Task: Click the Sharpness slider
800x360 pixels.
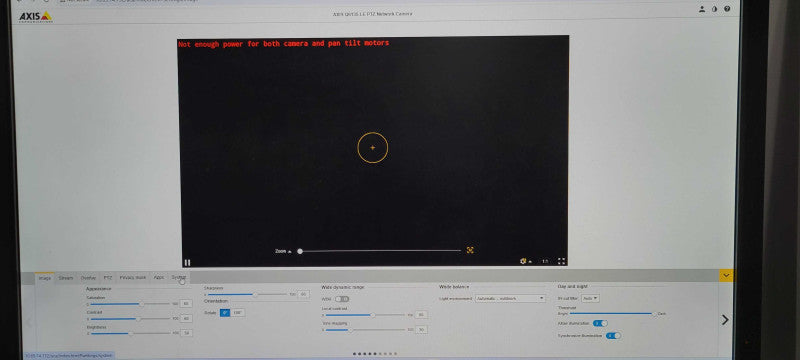Action: click(247, 294)
